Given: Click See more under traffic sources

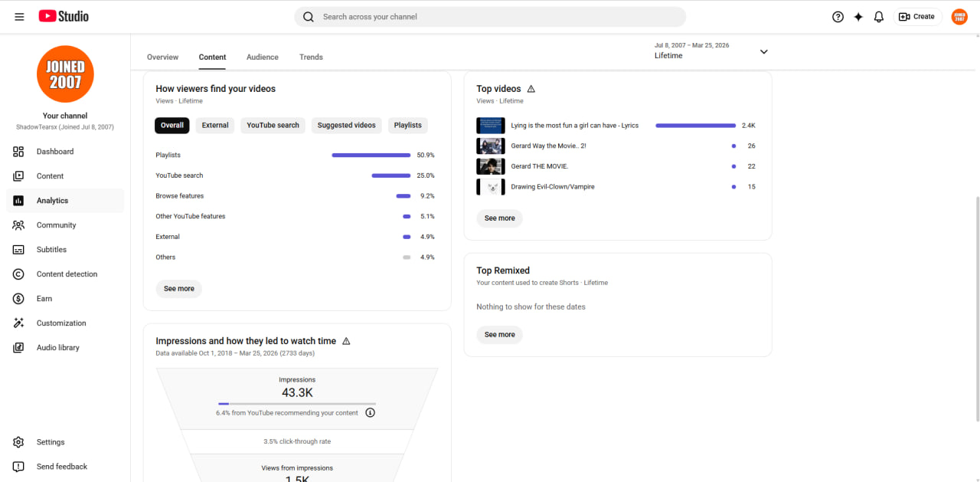Looking at the screenshot, I should tap(179, 289).
